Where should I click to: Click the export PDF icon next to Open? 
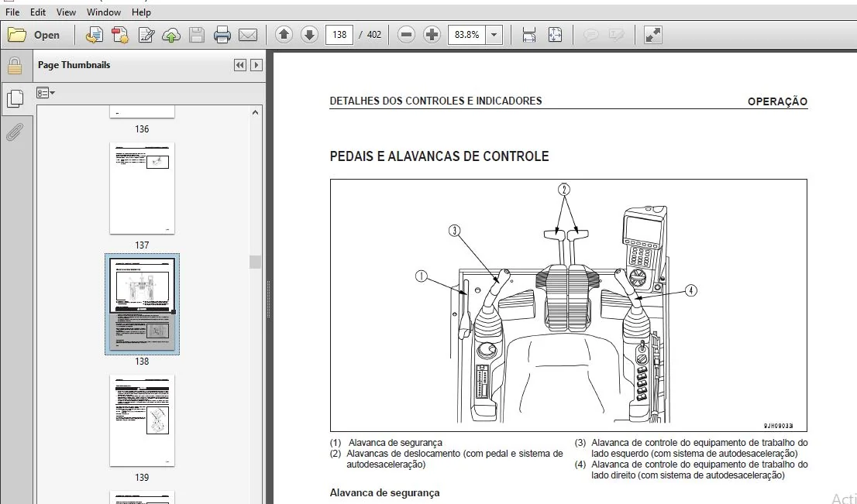coord(94,35)
